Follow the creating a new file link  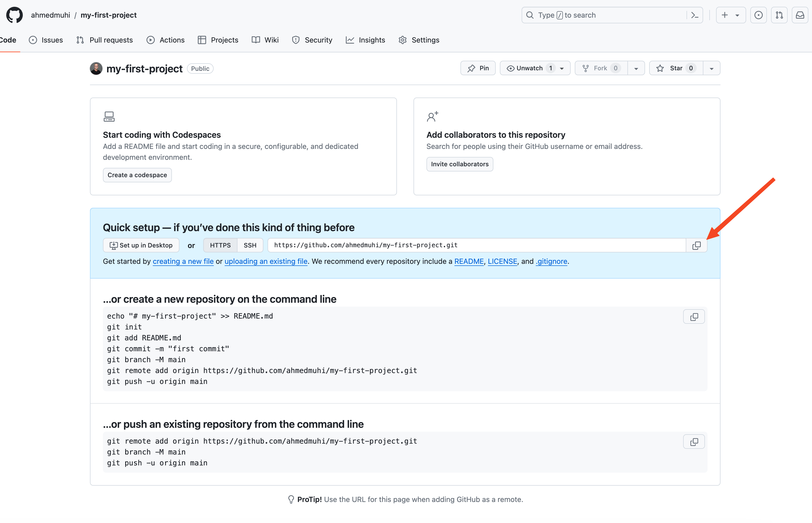click(x=183, y=261)
